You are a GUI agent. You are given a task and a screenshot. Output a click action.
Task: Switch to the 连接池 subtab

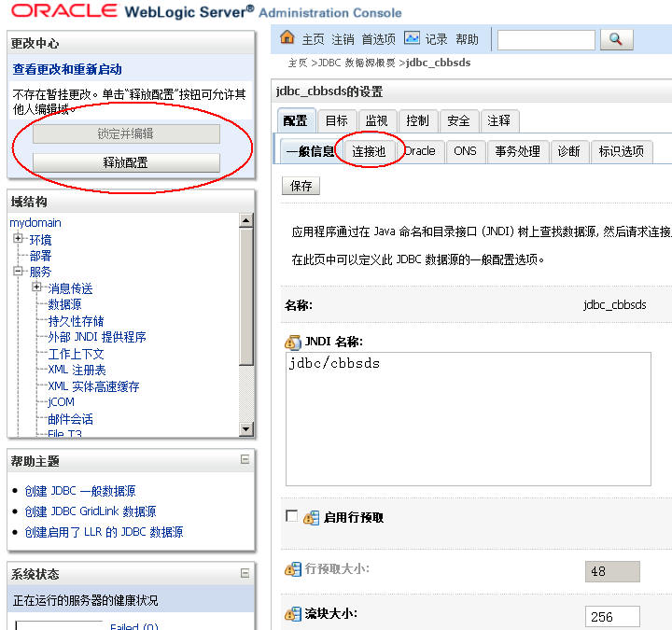[x=369, y=151]
